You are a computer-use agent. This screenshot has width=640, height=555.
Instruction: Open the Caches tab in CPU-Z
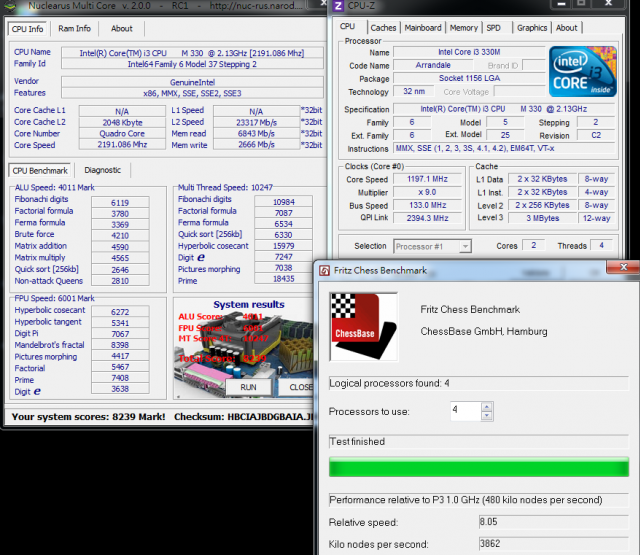click(x=383, y=28)
